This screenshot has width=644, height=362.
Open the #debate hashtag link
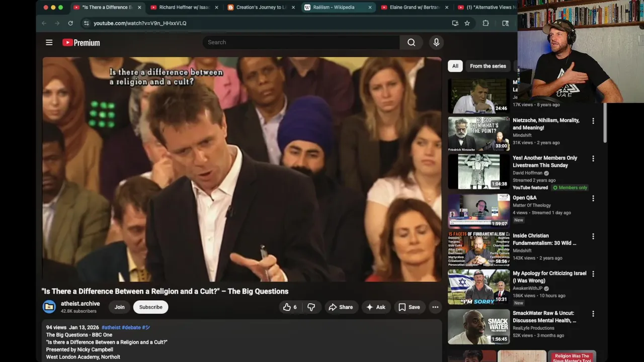(131, 327)
